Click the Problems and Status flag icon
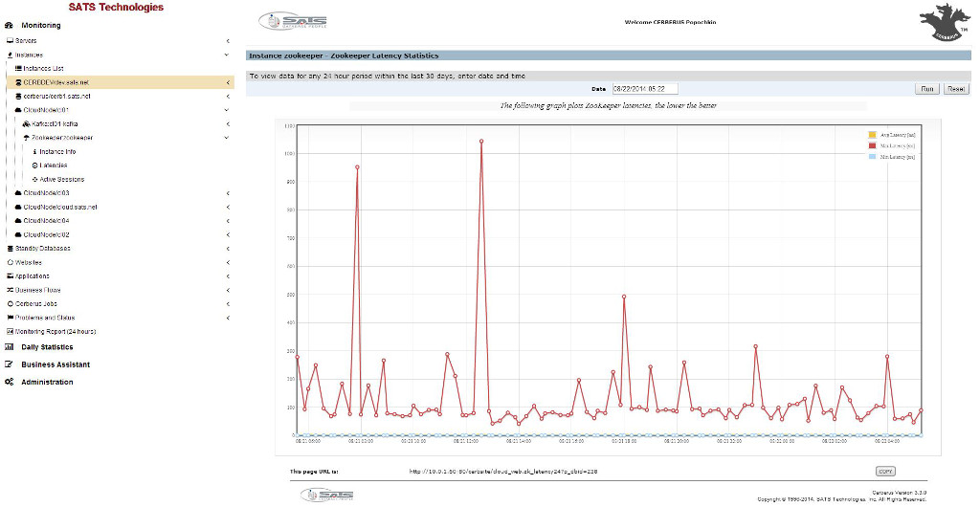Viewport: 980px width, 507px height. 10,318
